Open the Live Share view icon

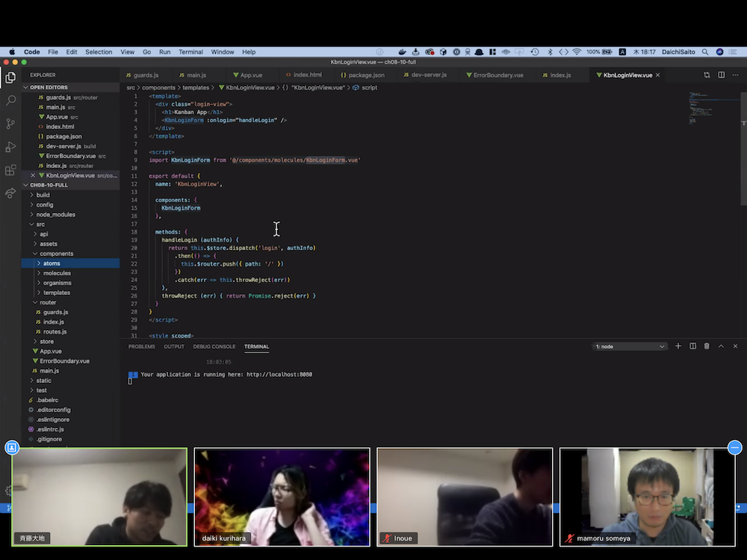10,193
